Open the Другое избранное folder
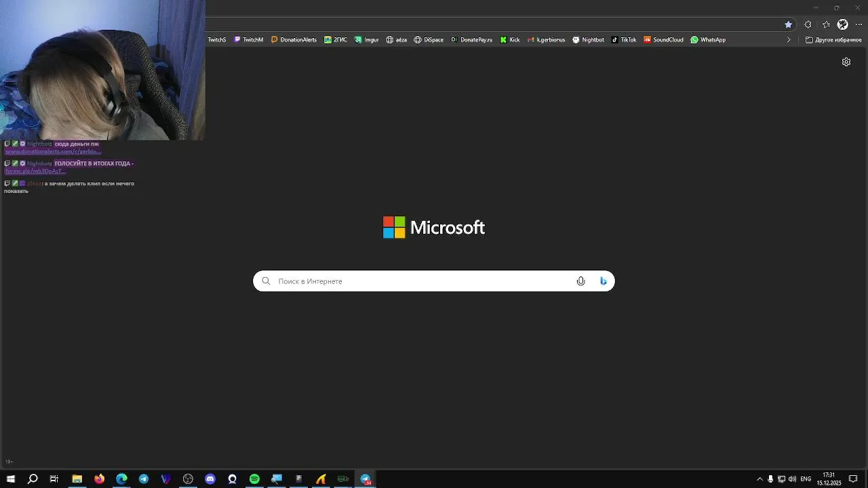 (x=833, y=40)
